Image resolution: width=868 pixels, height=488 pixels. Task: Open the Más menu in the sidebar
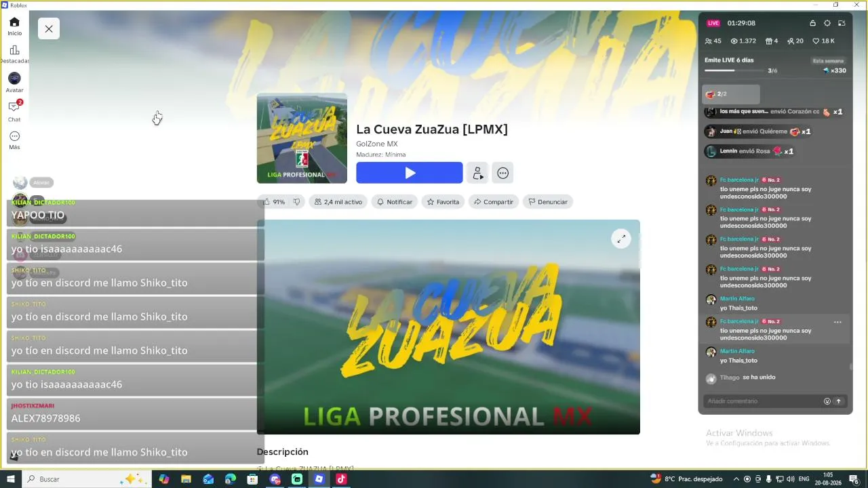[x=14, y=140]
